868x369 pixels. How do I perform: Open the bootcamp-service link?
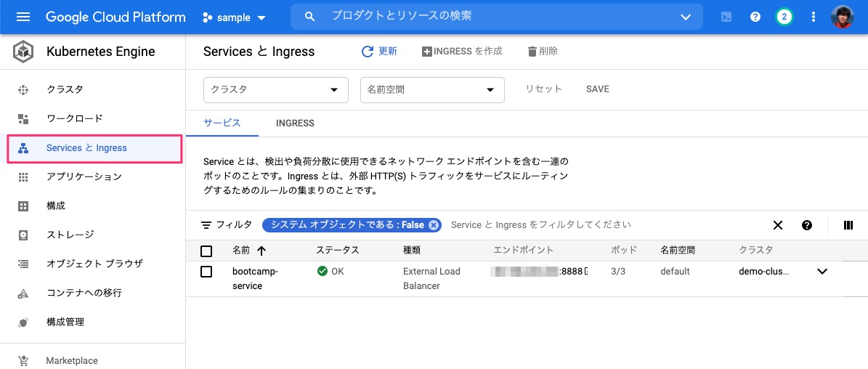(255, 279)
